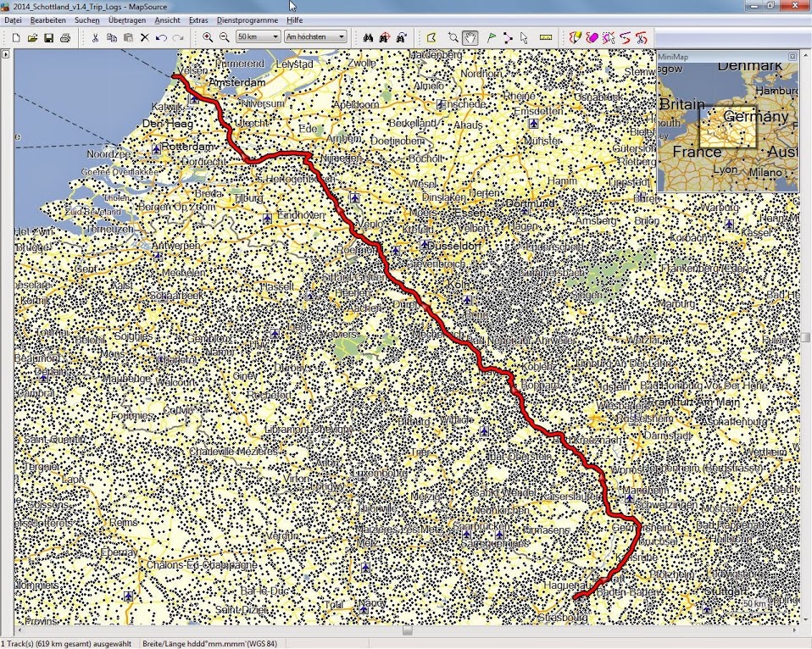Open the Dienstprogramme menu
The width and height of the screenshot is (812, 649).
pos(247,19)
